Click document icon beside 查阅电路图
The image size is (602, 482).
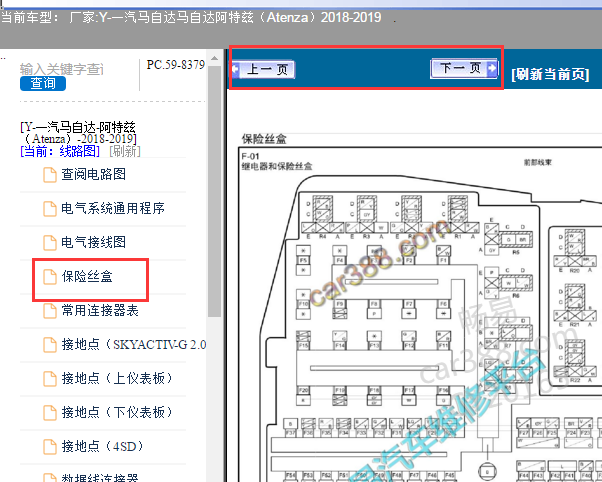(x=50, y=175)
